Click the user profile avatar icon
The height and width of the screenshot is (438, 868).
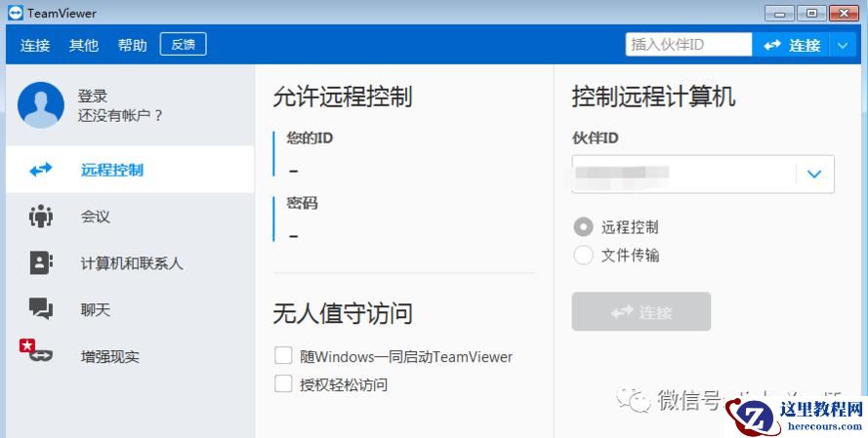(x=40, y=105)
